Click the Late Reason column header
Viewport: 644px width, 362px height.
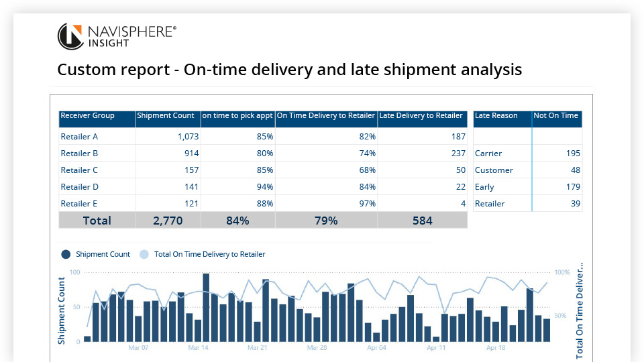(x=496, y=116)
